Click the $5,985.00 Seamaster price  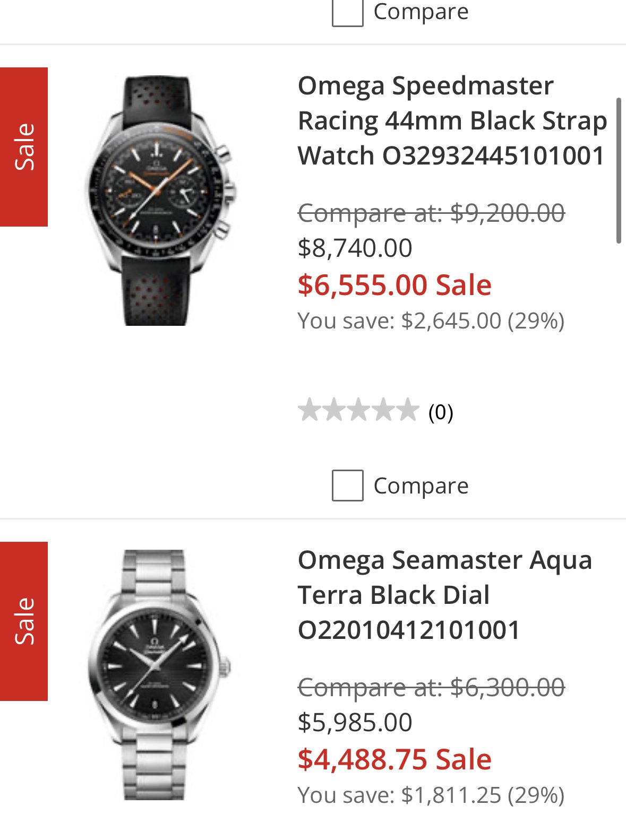pyautogui.click(x=355, y=722)
